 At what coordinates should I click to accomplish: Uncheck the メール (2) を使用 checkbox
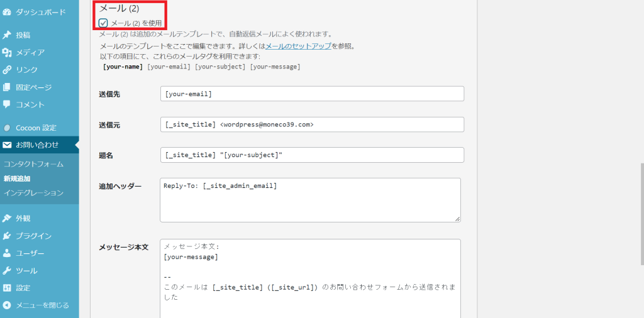click(103, 23)
